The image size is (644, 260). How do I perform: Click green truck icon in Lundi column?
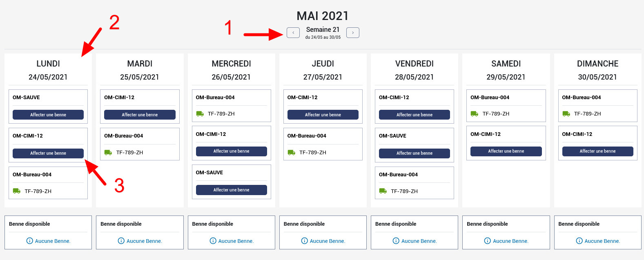(x=17, y=191)
